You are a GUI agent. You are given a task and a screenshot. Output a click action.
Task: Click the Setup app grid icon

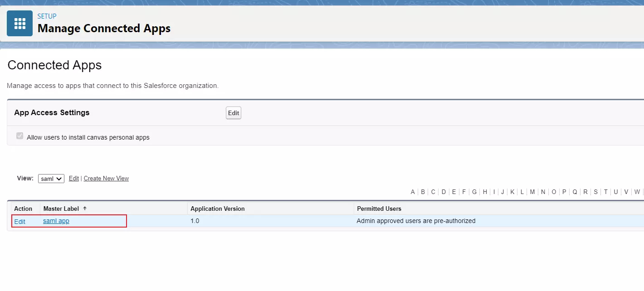(20, 23)
